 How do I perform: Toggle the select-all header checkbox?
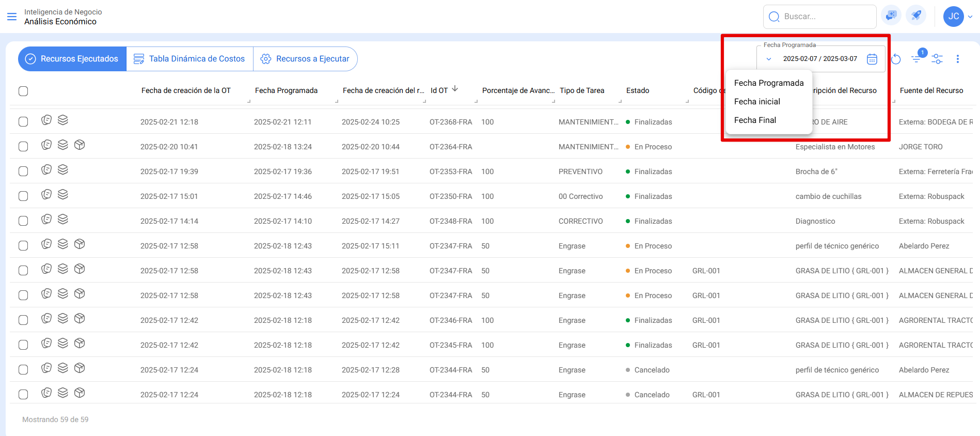tap(23, 91)
